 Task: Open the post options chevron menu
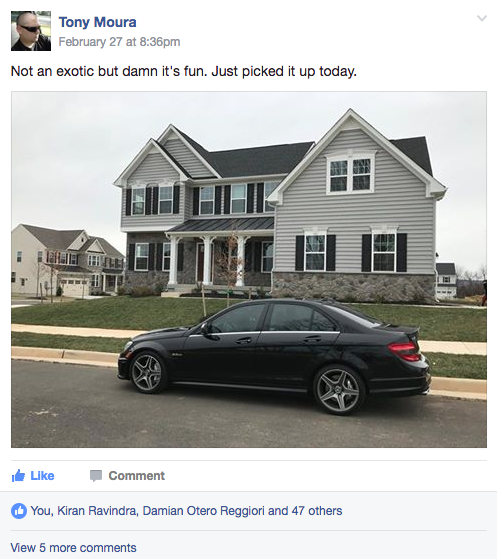(482, 18)
